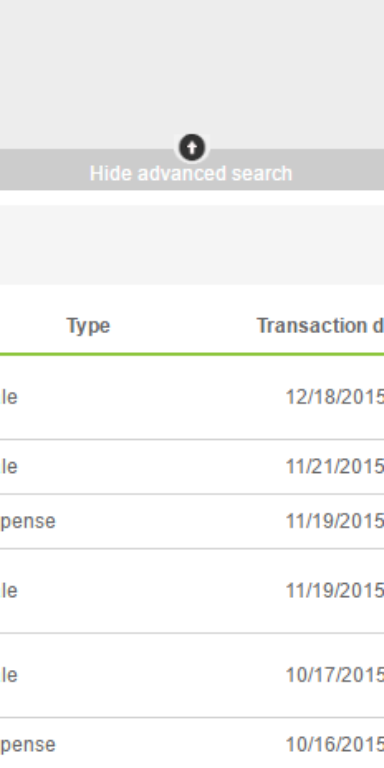
Task: Sort by the Transaction date column header
Action: [320, 326]
